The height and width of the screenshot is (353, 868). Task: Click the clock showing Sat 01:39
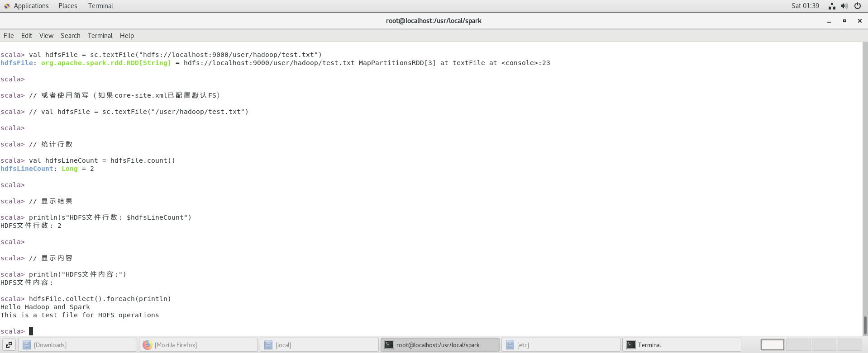pos(805,6)
